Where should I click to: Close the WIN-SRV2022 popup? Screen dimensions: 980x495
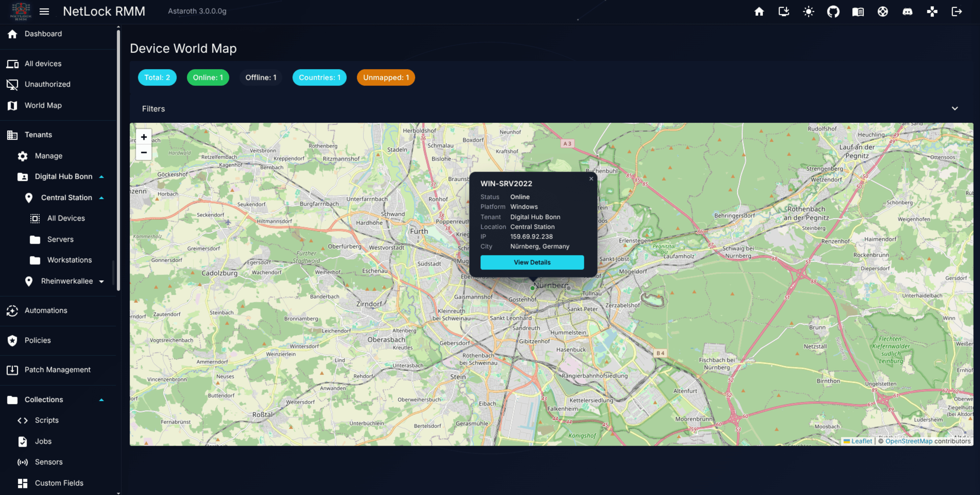coord(591,179)
